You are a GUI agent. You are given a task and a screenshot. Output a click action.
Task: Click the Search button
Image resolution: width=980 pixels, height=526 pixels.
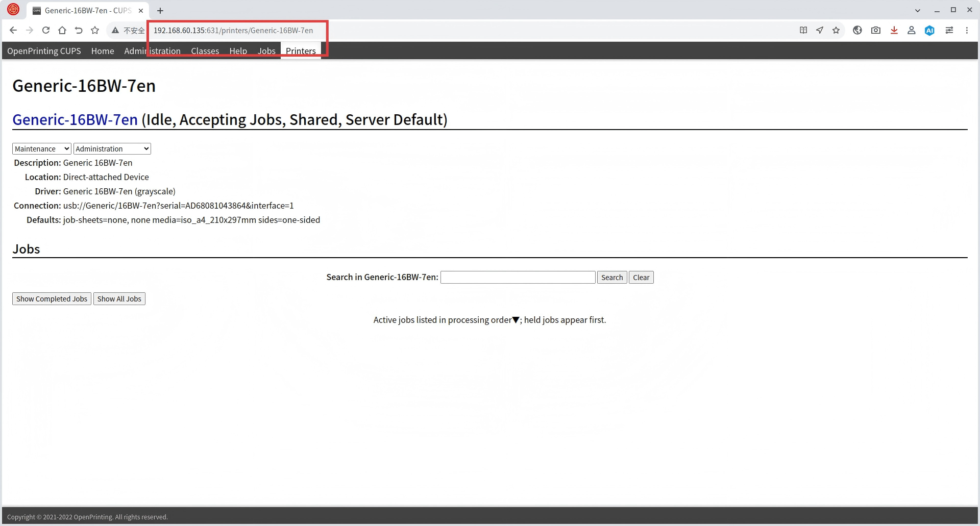(x=612, y=277)
